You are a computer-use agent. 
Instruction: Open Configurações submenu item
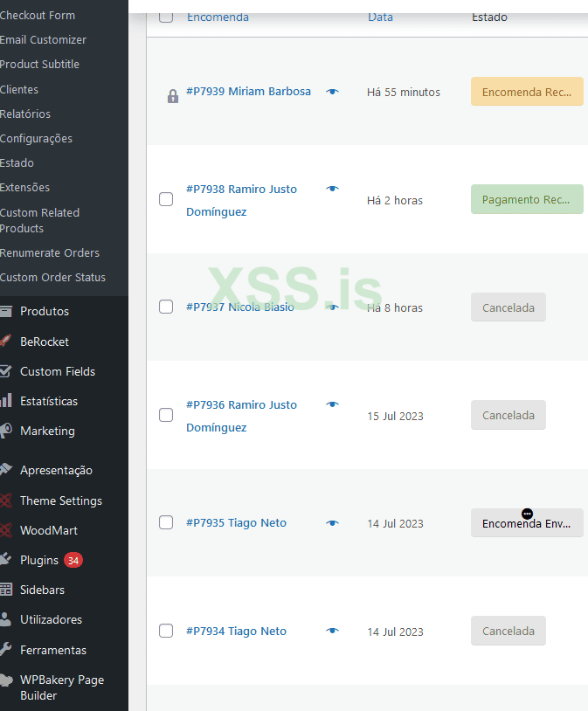37,138
